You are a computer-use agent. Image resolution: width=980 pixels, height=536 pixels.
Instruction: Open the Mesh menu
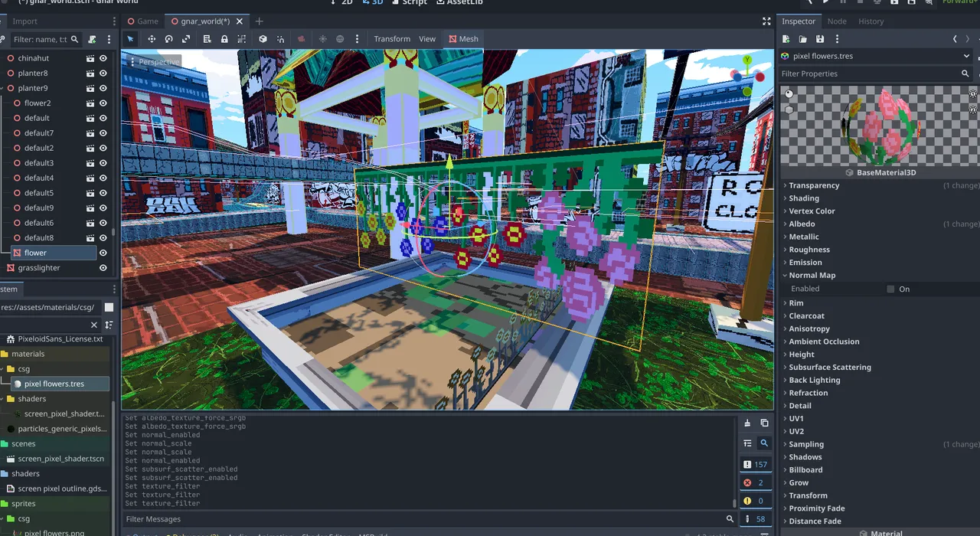point(463,39)
